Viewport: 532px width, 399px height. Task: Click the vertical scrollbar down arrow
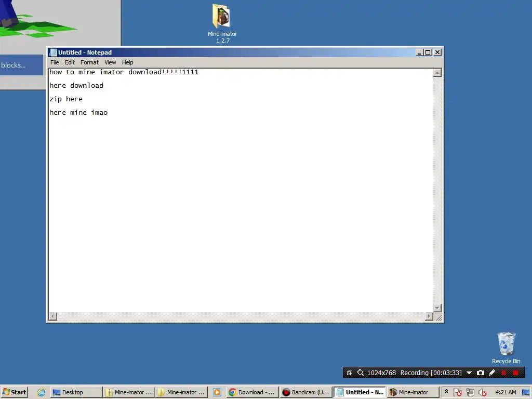(437, 308)
